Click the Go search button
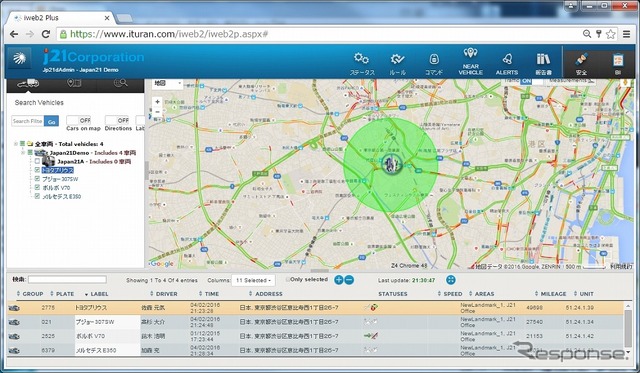This screenshot has height=373, width=640. point(51,121)
